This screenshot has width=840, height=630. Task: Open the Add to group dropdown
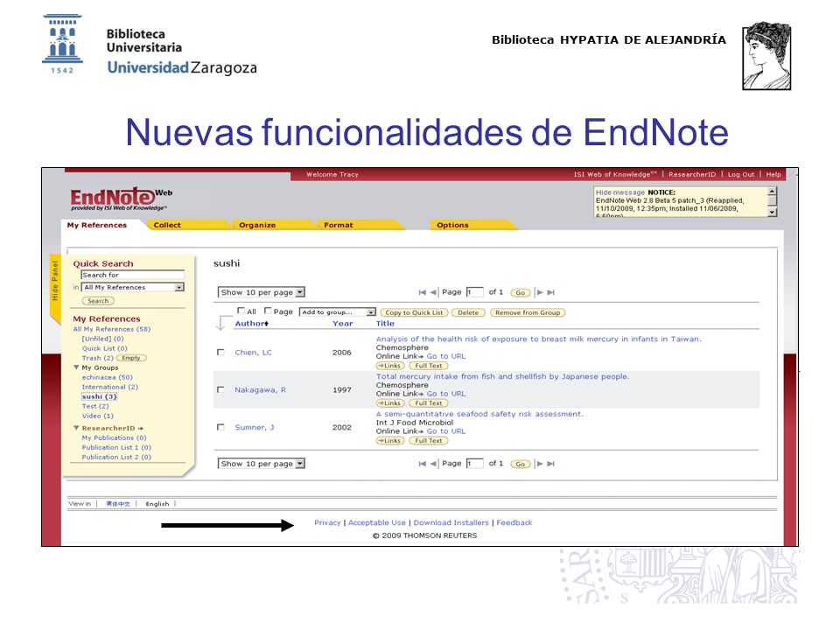(338, 312)
